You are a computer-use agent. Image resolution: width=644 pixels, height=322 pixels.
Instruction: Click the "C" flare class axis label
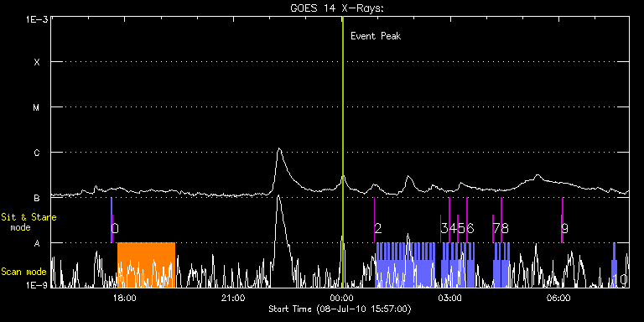click(x=37, y=153)
